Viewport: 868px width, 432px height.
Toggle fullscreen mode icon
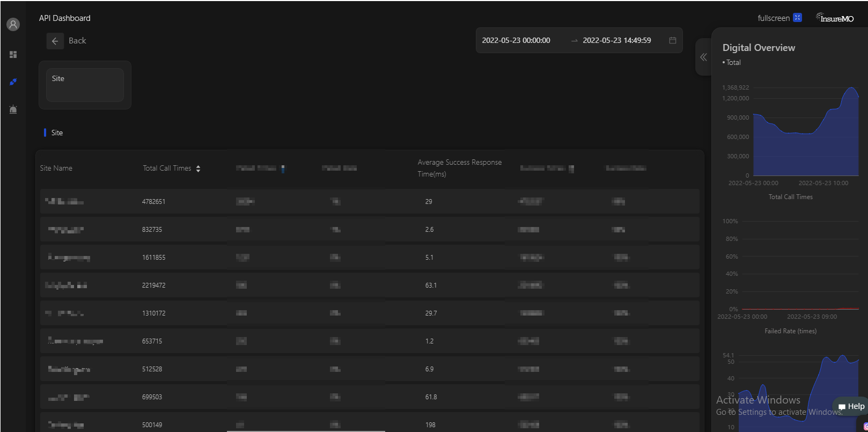797,18
